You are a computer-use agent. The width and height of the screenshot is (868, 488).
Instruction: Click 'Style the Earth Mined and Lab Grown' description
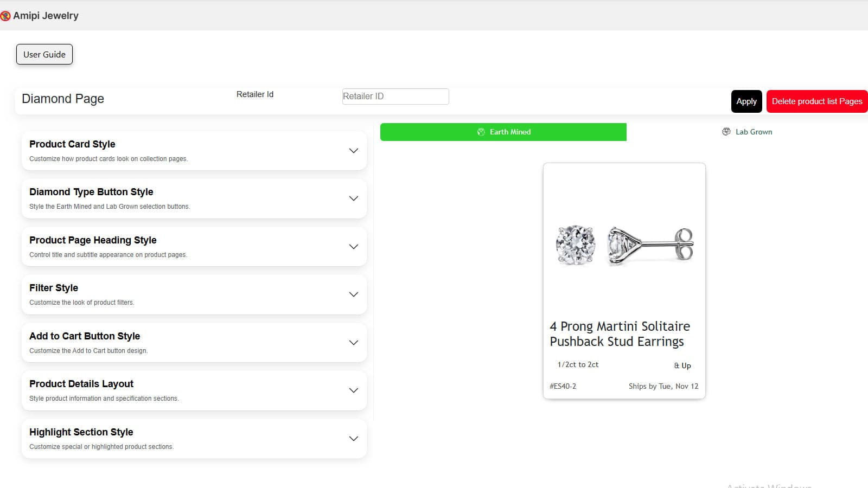[x=110, y=207]
